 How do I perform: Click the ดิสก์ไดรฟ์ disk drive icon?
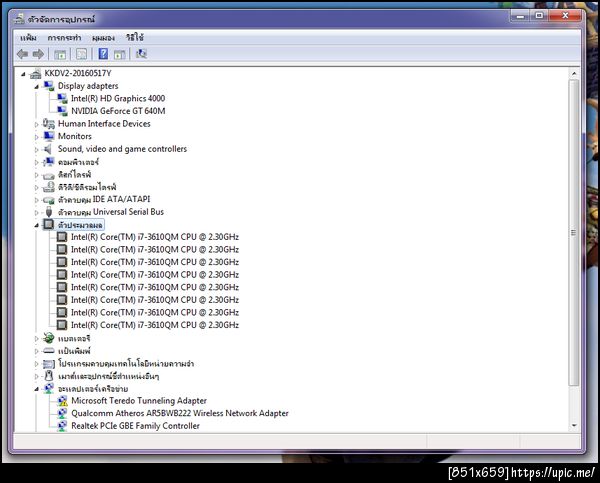click(x=49, y=175)
